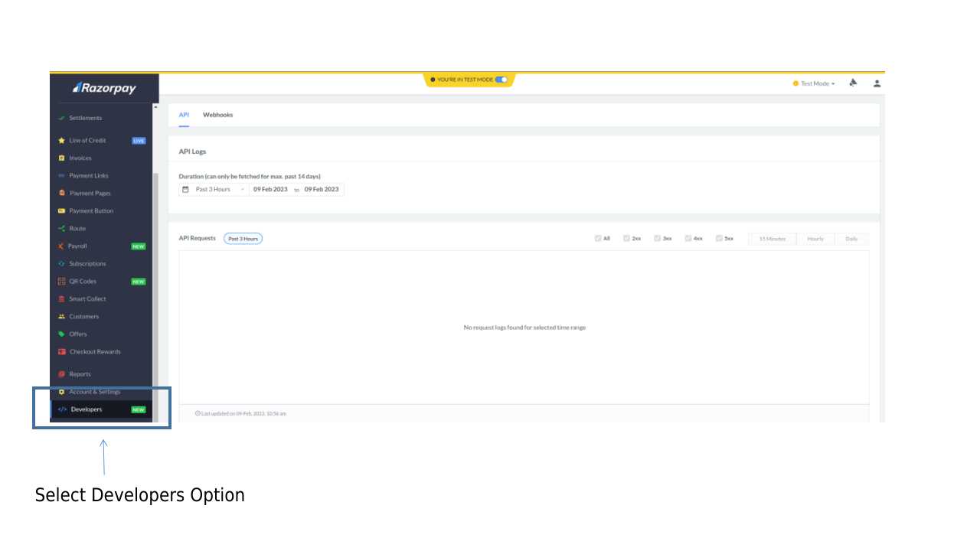980x551 pixels.
Task: Toggle the 4xx status checkbox
Action: click(688, 238)
